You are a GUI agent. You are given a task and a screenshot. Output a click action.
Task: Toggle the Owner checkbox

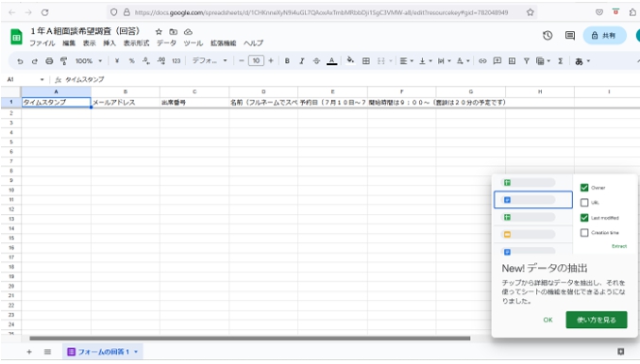click(584, 188)
